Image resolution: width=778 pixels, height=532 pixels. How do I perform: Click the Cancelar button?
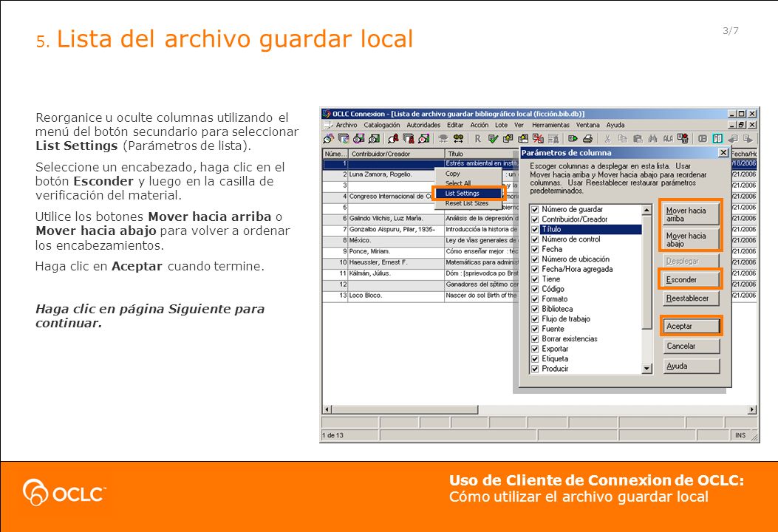point(691,346)
